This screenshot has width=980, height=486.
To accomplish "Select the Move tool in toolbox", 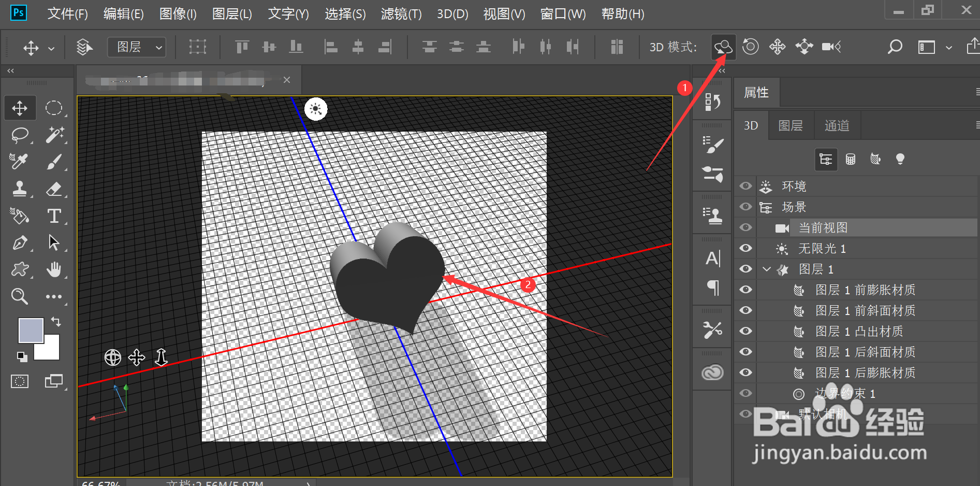I will [20, 108].
